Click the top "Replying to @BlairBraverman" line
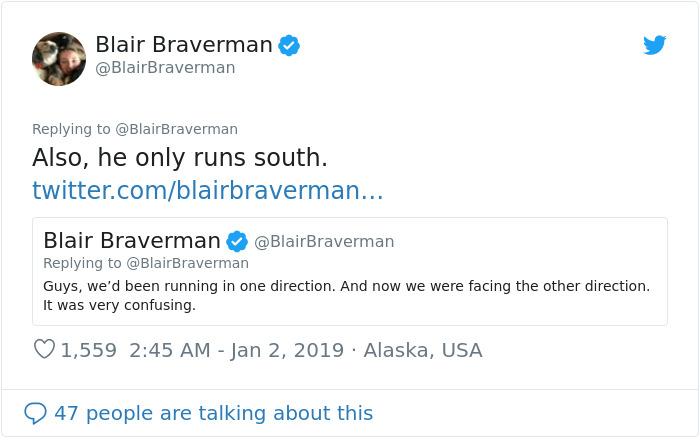 coord(135,129)
